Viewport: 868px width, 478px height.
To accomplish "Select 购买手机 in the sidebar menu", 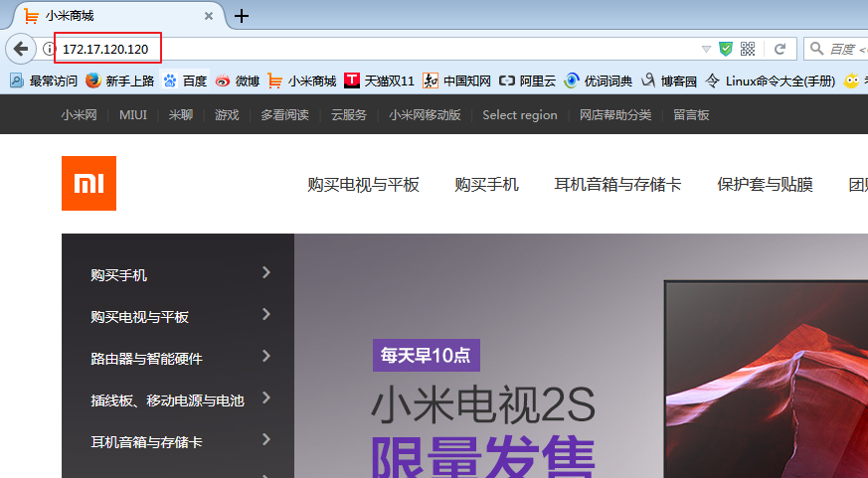I will [119, 275].
